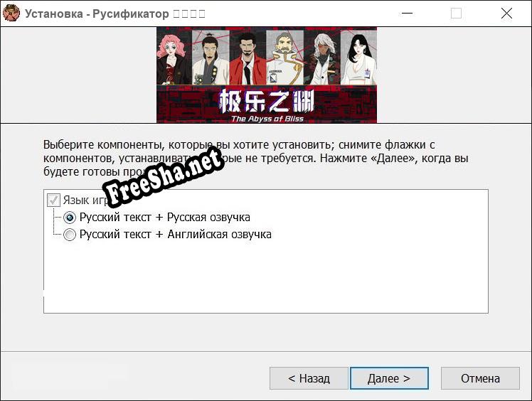Screen dimensions: 532x401
Task: Close the installer with the X button
Action: 506,13
